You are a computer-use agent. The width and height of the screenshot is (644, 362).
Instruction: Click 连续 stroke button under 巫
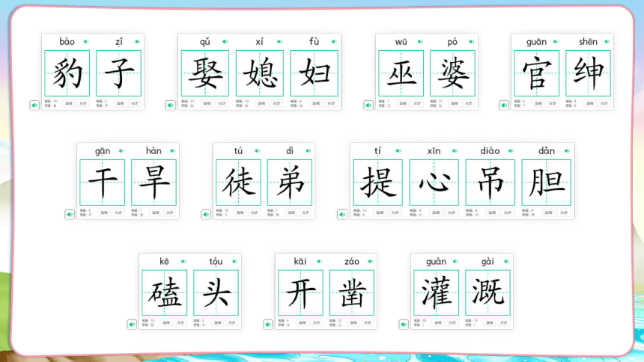point(403,103)
